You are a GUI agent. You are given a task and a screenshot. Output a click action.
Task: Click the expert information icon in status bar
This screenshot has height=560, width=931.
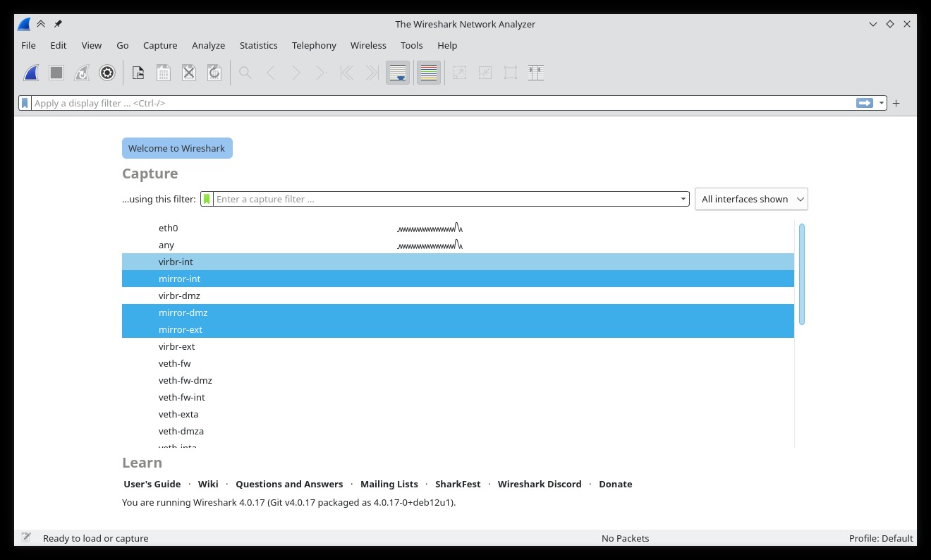[26, 537]
